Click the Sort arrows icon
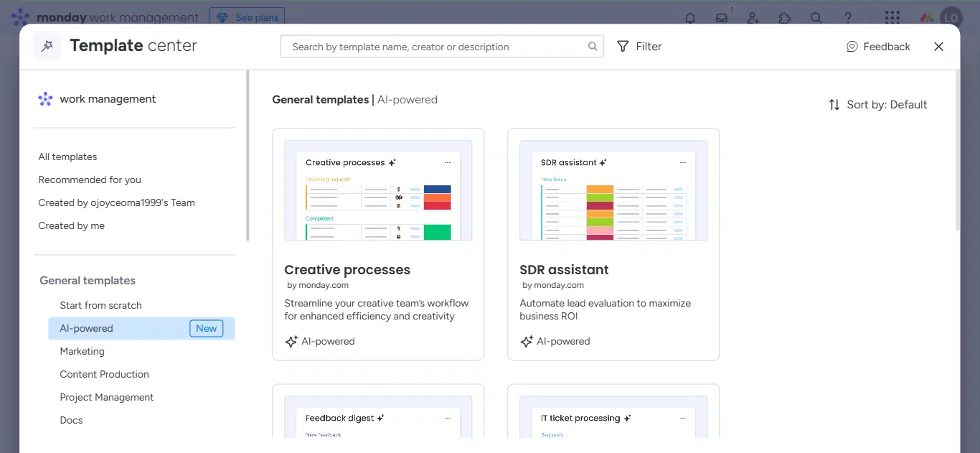980x453 pixels. 834,105
